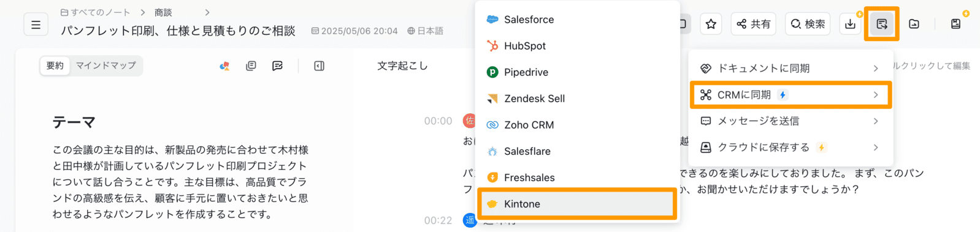This screenshot has width=980, height=232.
Task: Select Freshsales CRM option
Action: pos(578,178)
